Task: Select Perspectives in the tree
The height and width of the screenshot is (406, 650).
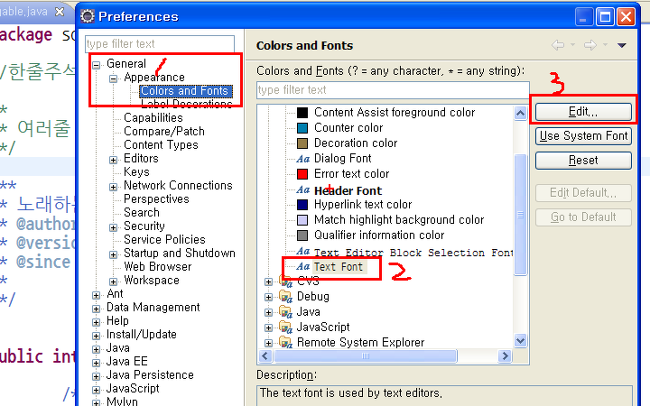Action: click(x=156, y=199)
